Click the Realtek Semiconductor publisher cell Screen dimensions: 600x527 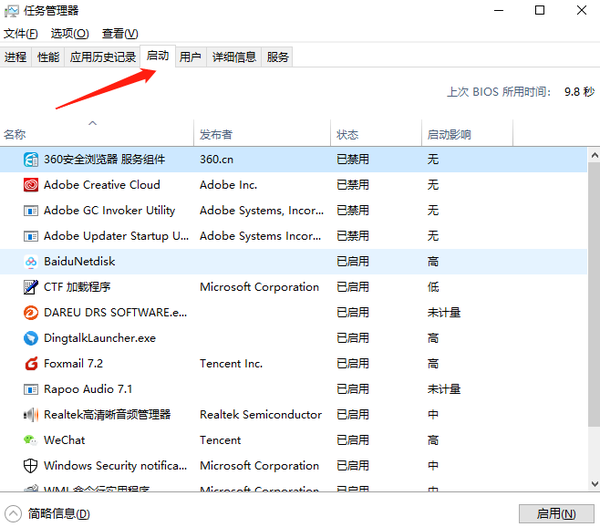click(261, 414)
